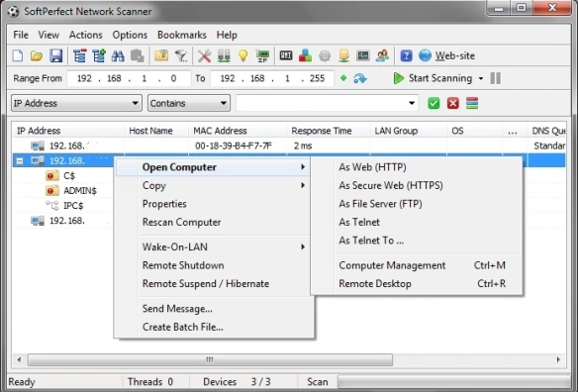Open the View menu

pos(48,35)
